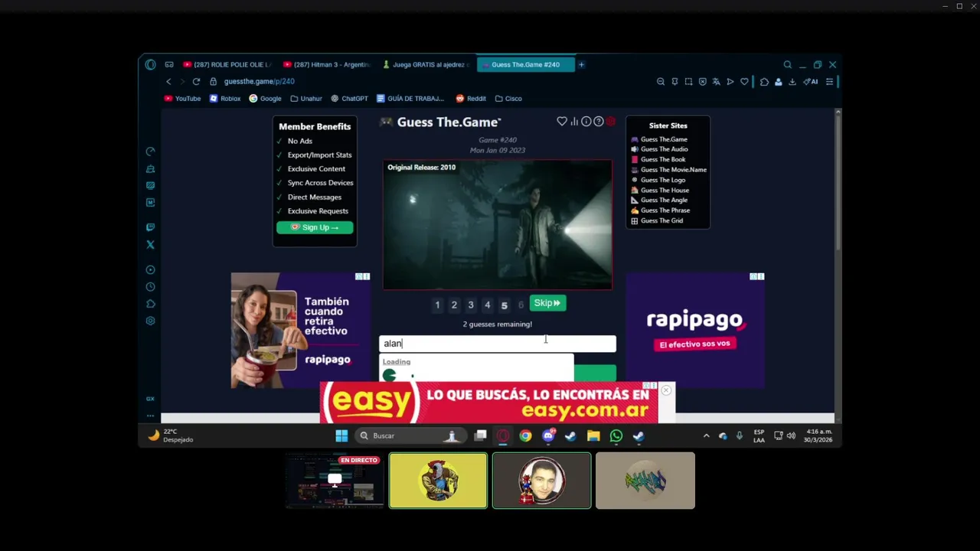Open the browser search tabs magnifier
Viewport: 980px width, 551px height.
pos(787,65)
